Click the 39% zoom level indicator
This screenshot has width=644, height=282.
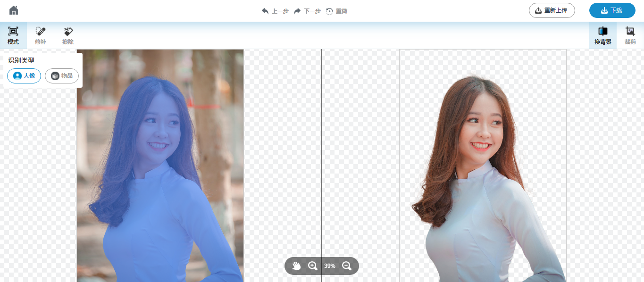click(x=329, y=266)
